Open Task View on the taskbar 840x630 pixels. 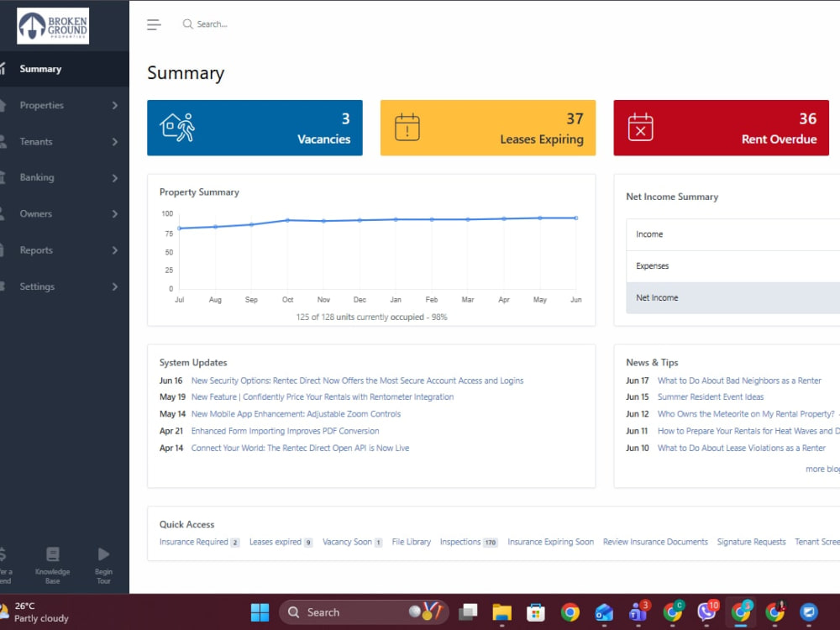pos(468,612)
